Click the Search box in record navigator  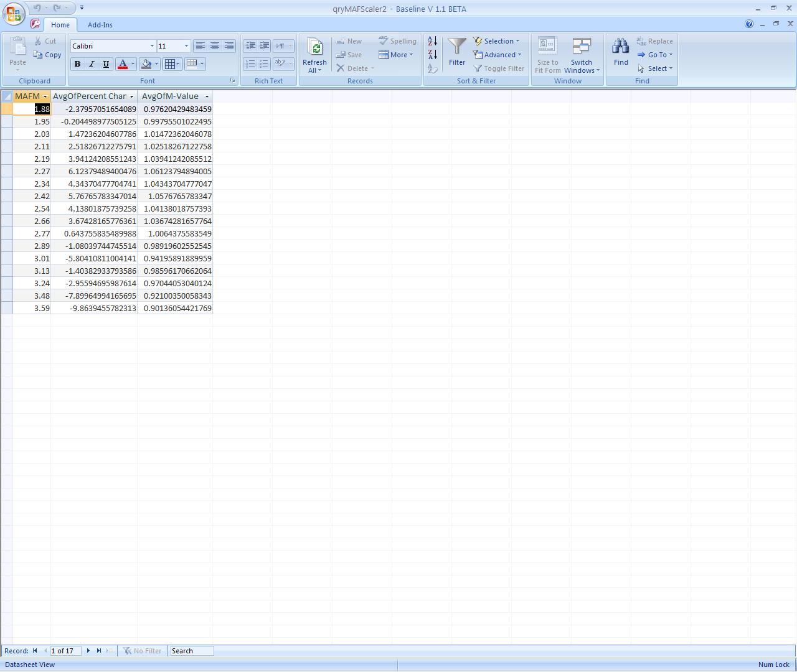tap(192, 651)
